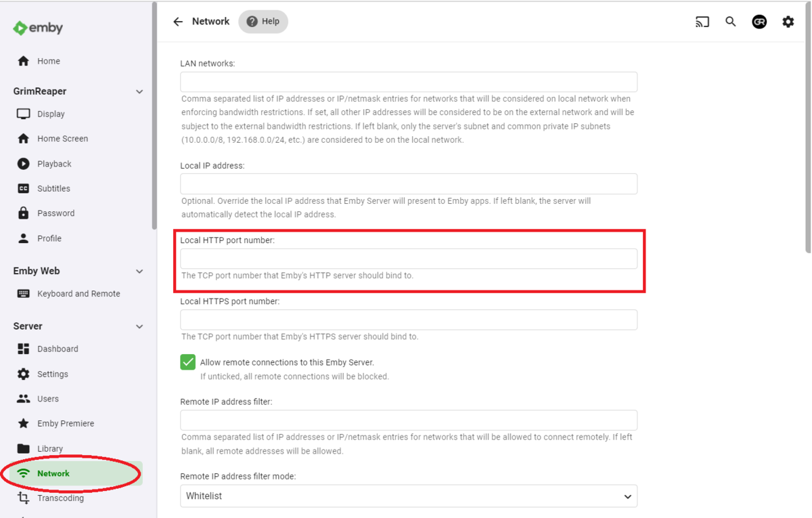Open Playback settings in the sidebar
Screen dimensions: 812x518
54,164
